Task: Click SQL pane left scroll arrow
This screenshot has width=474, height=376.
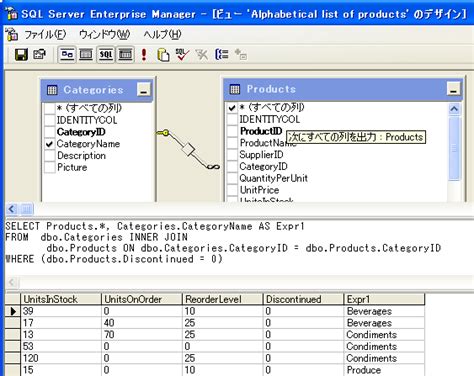Action: (x=12, y=283)
